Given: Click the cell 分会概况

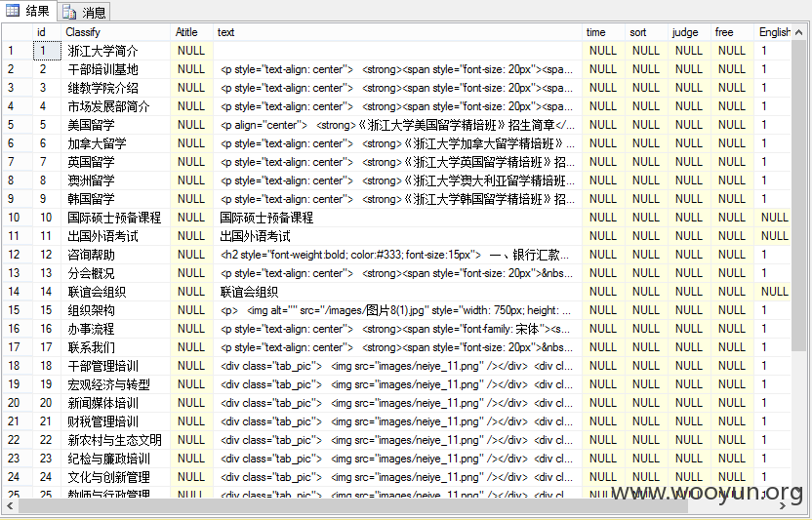Looking at the screenshot, I should coord(115,273).
